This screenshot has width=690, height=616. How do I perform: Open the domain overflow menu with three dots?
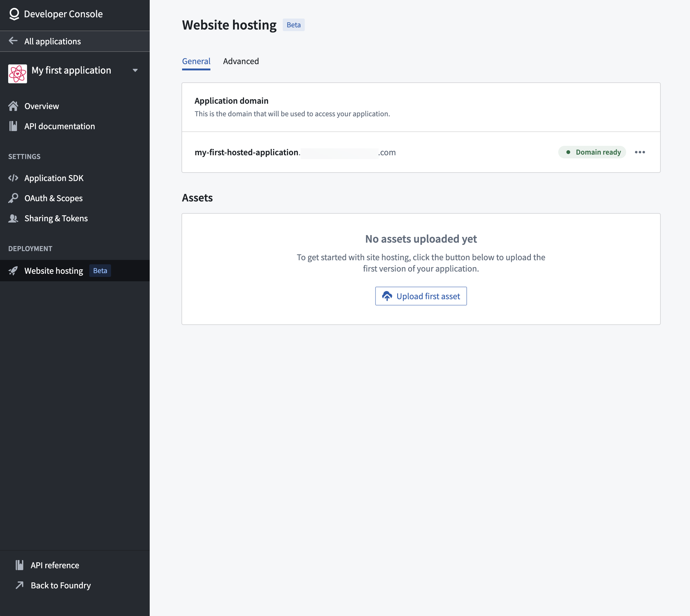click(640, 152)
